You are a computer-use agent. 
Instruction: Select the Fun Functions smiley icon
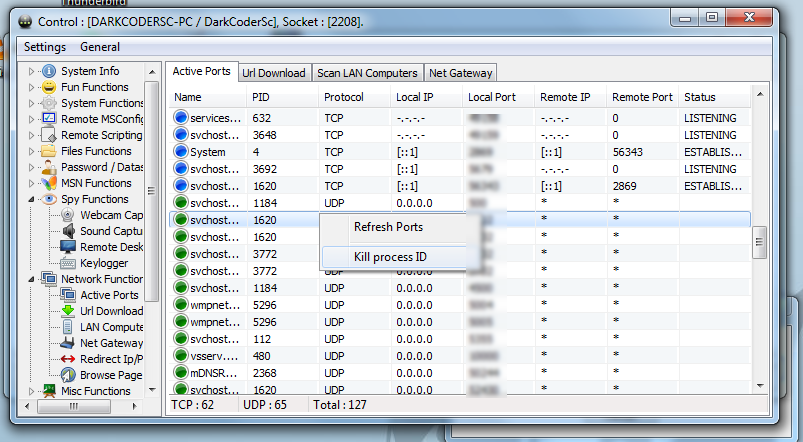pos(48,87)
